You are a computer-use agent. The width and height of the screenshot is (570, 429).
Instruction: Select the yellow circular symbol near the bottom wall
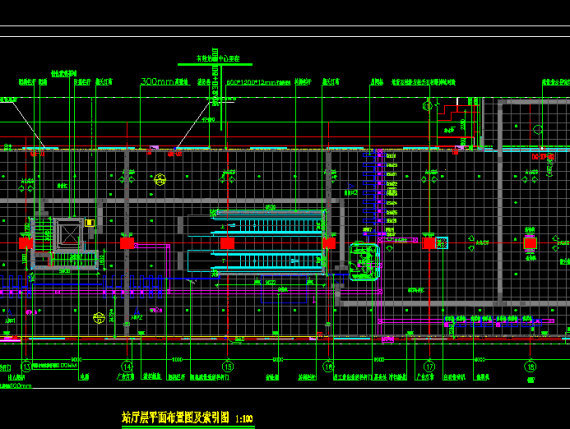[99, 318]
